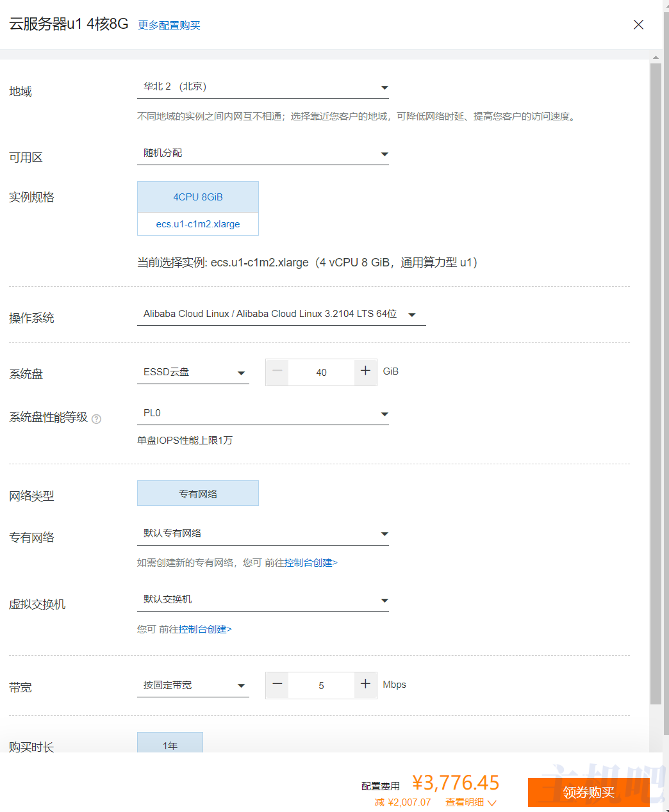Expand 查看明细 price details

coord(471,802)
